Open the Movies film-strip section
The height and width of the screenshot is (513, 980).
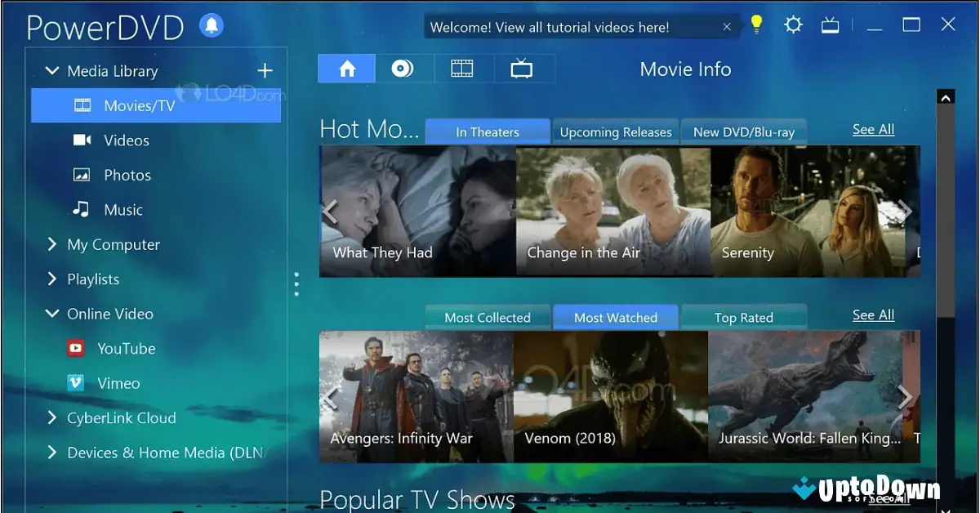463,69
